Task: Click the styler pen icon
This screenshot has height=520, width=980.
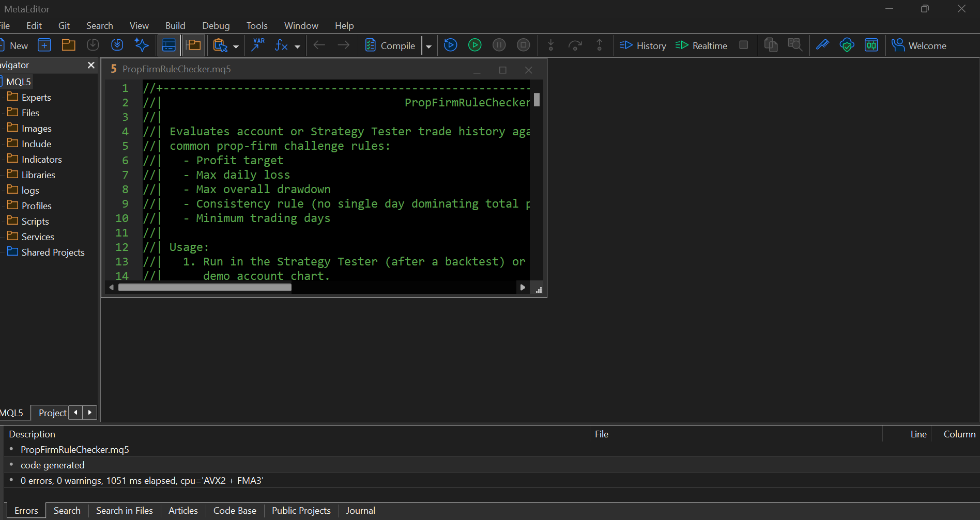Action: click(822, 45)
